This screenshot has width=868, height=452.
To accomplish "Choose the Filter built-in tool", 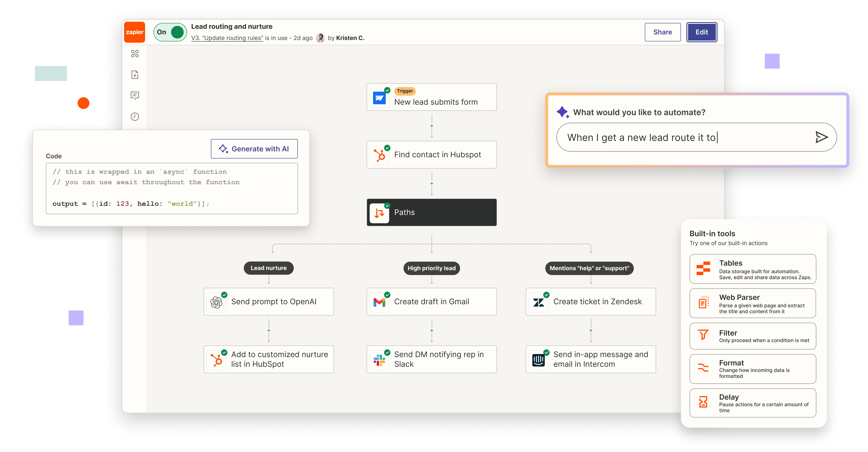I will (x=752, y=336).
